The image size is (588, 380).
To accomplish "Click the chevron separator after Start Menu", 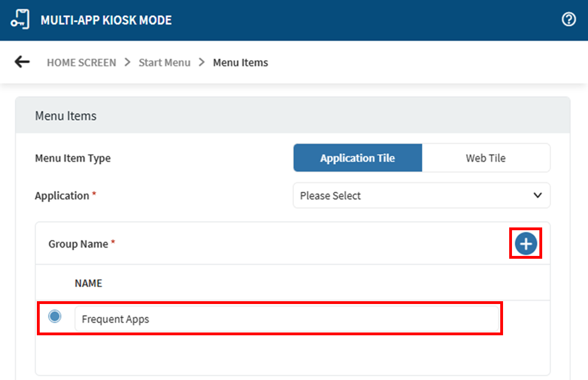I will coord(202,63).
